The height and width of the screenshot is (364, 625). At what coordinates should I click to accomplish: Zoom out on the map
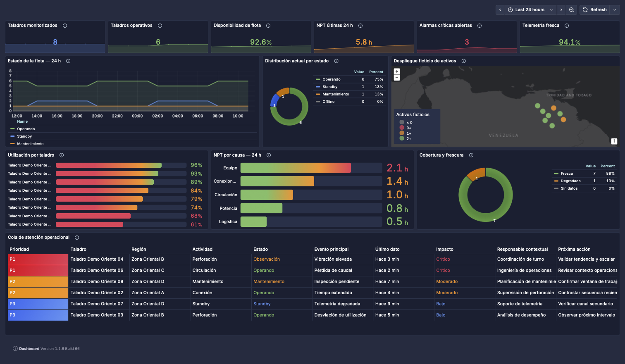[397, 78]
